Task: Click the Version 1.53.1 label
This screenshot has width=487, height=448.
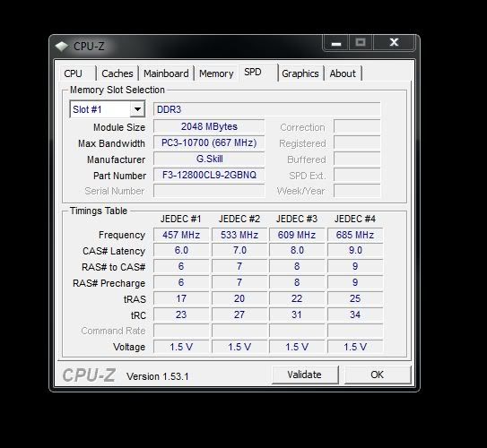Action: 158,376
